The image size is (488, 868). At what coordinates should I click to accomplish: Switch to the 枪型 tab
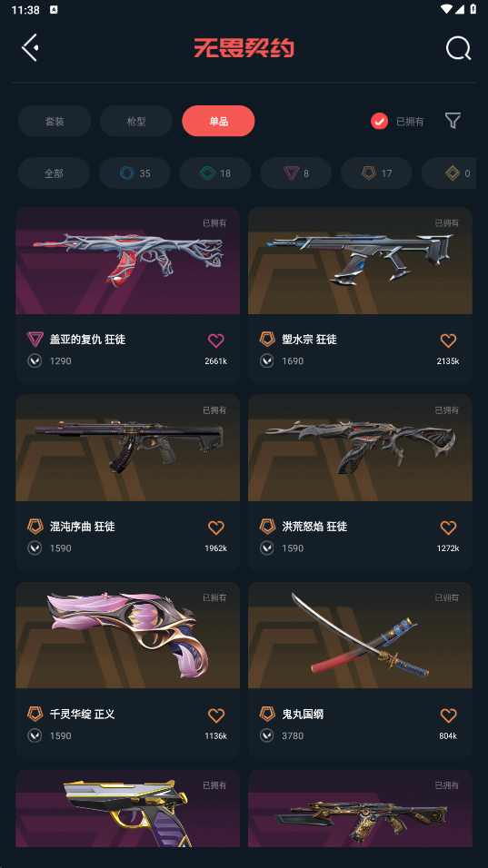pos(136,121)
